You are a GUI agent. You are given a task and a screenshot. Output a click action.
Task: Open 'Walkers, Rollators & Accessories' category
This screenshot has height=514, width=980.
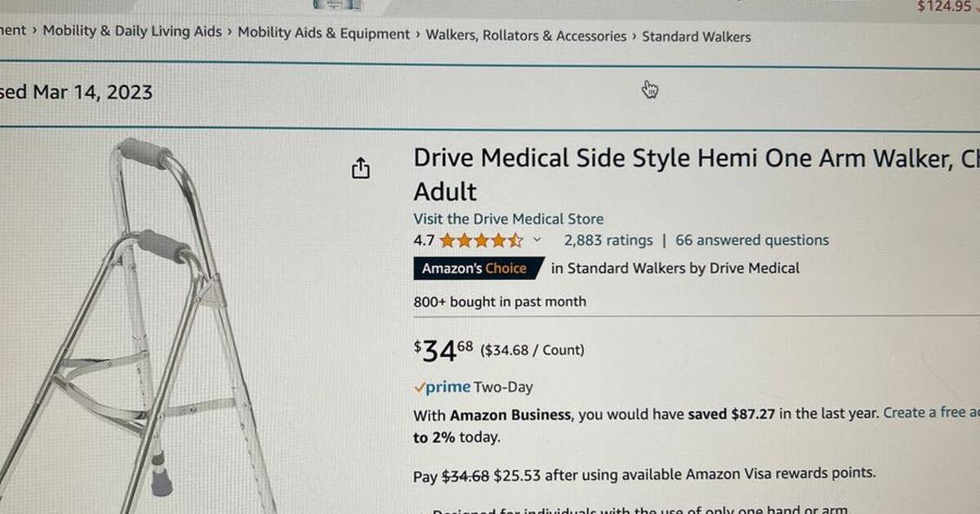pos(525,34)
